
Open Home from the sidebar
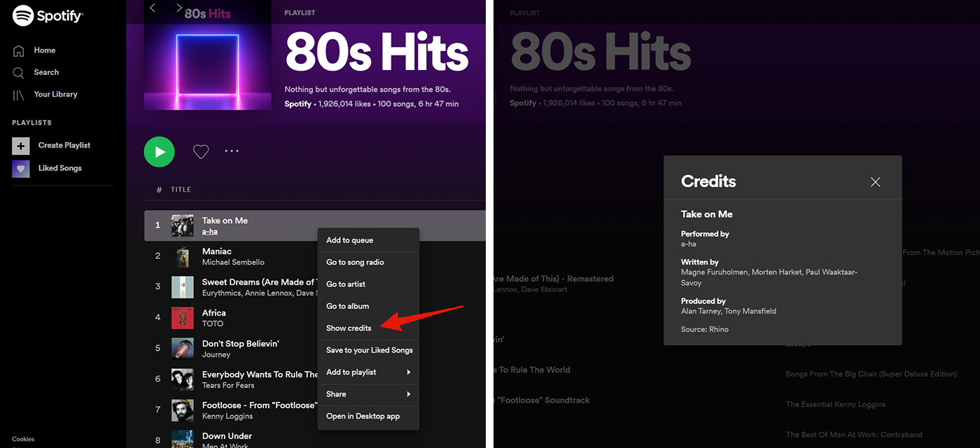pyautogui.click(x=44, y=50)
